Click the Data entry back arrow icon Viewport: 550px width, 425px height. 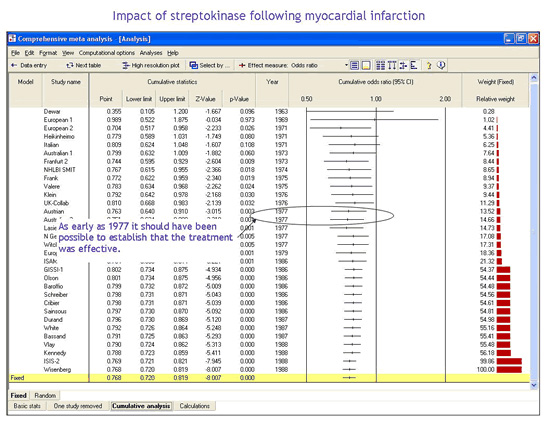coord(14,65)
